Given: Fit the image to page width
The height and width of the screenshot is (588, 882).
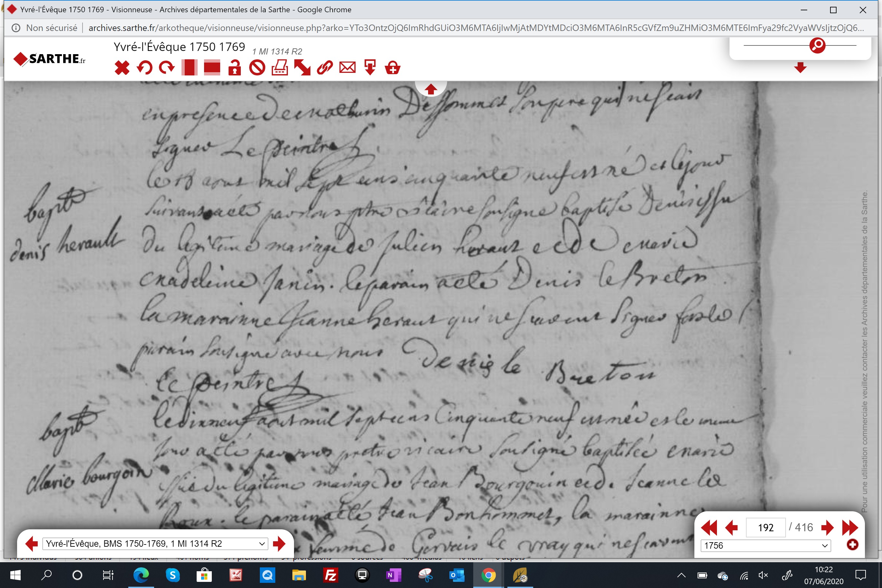Looking at the screenshot, I should click(212, 68).
